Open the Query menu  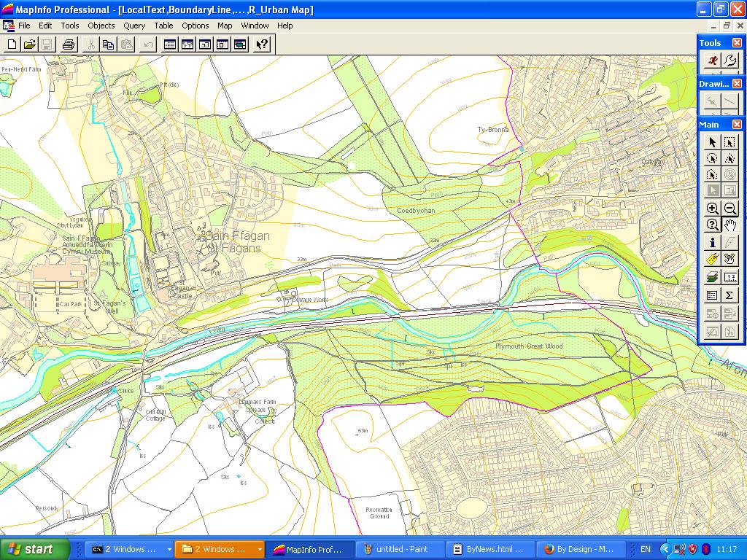134,26
